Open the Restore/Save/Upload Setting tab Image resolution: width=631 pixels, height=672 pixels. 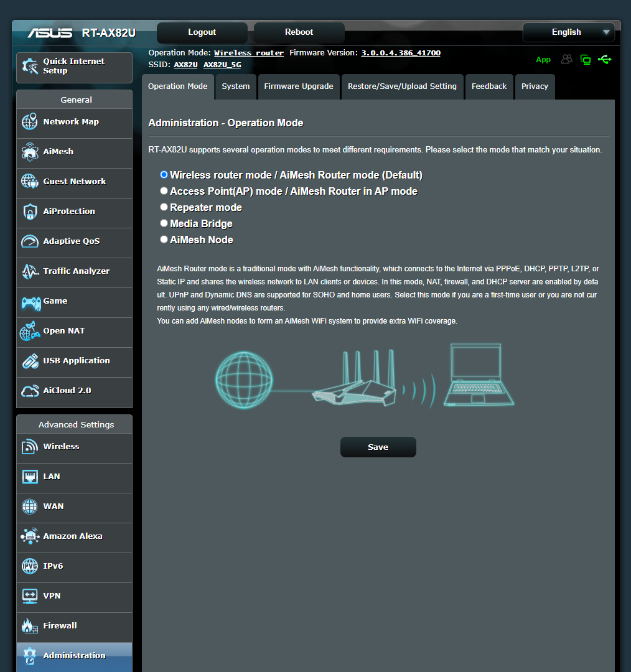pyautogui.click(x=402, y=86)
